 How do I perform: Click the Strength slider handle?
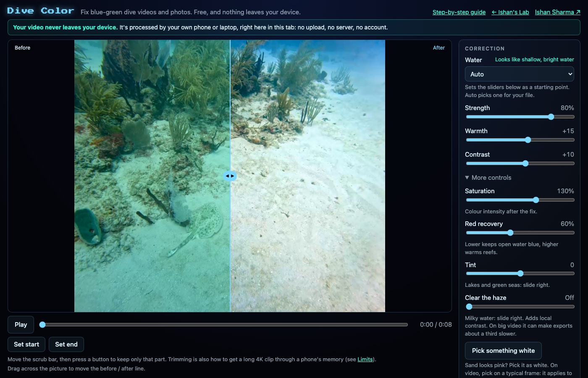(x=551, y=117)
